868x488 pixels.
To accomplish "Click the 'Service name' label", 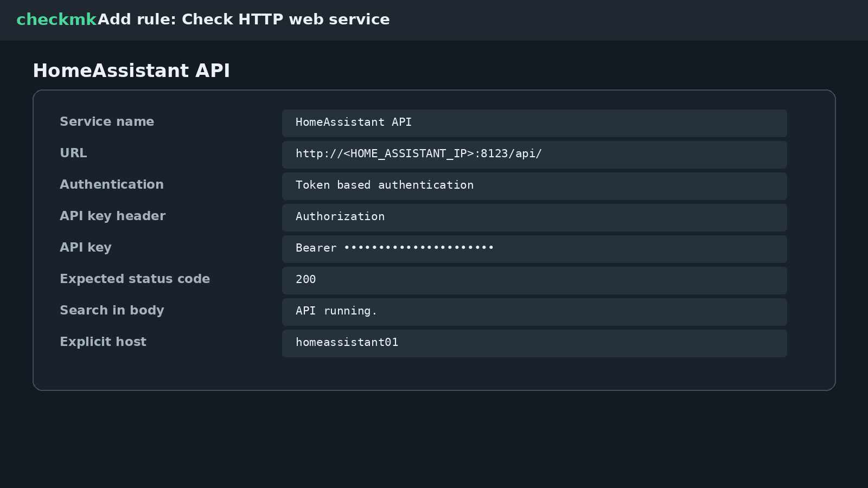I will [107, 122].
